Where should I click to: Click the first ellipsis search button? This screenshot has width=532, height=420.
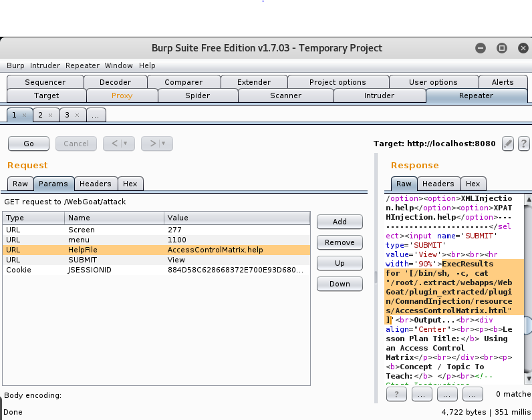(x=422, y=394)
